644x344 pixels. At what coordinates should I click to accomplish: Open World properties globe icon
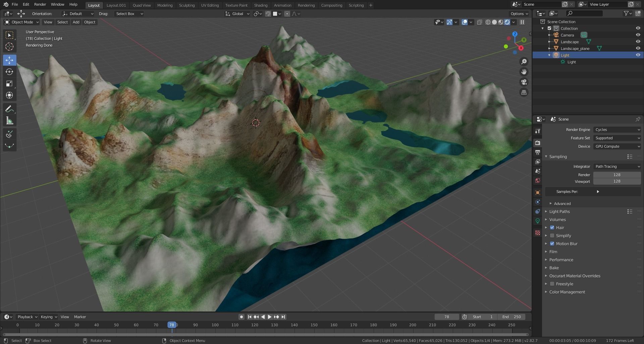[538, 181]
